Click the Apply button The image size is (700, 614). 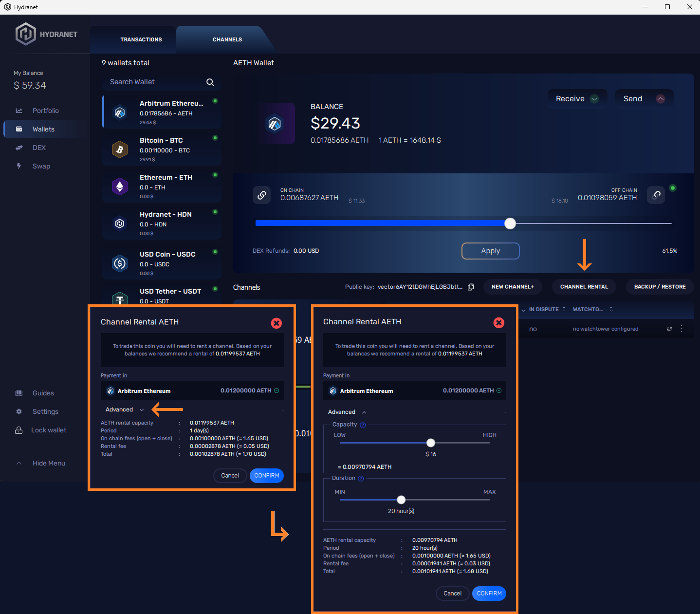point(491,251)
